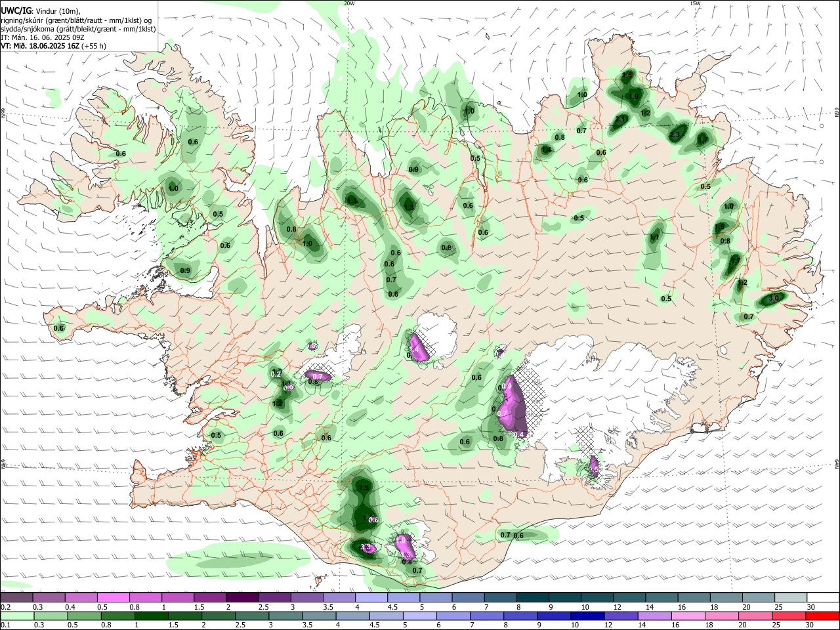Click the 'slydda/snjókoma' legend description line
Image resolution: width=840 pixels, height=630 pixels.
click(x=78, y=29)
